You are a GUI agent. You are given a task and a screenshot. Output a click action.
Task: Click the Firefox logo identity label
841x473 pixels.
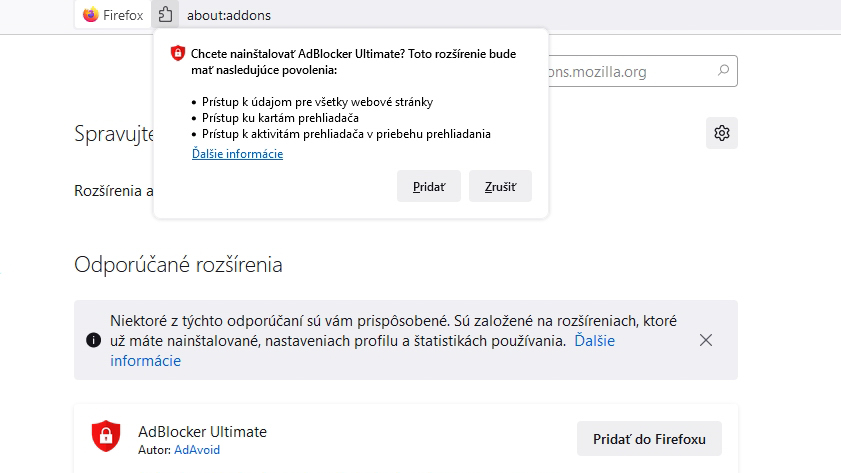(x=113, y=15)
